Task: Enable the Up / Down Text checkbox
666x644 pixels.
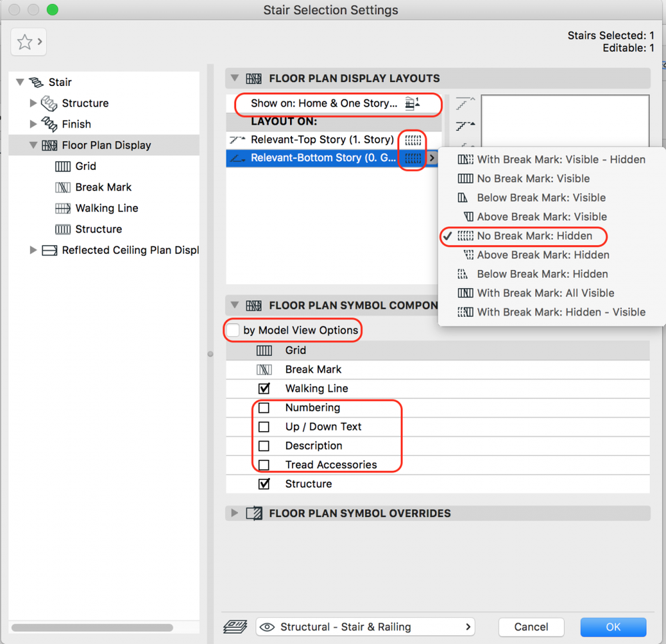Action: 264,427
